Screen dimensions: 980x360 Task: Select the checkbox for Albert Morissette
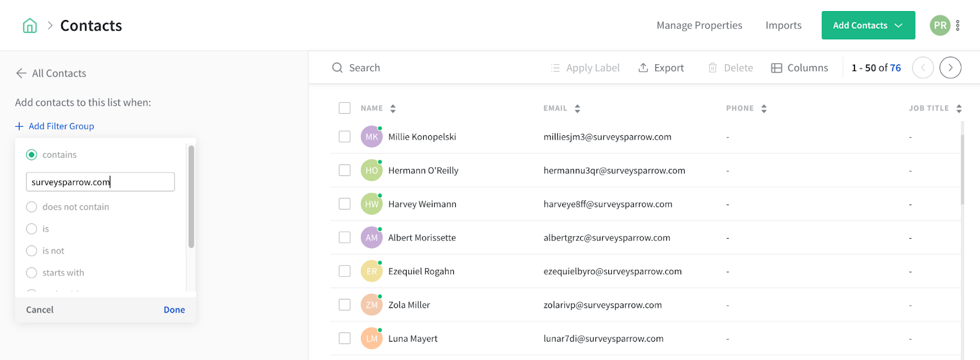pos(345,238)
